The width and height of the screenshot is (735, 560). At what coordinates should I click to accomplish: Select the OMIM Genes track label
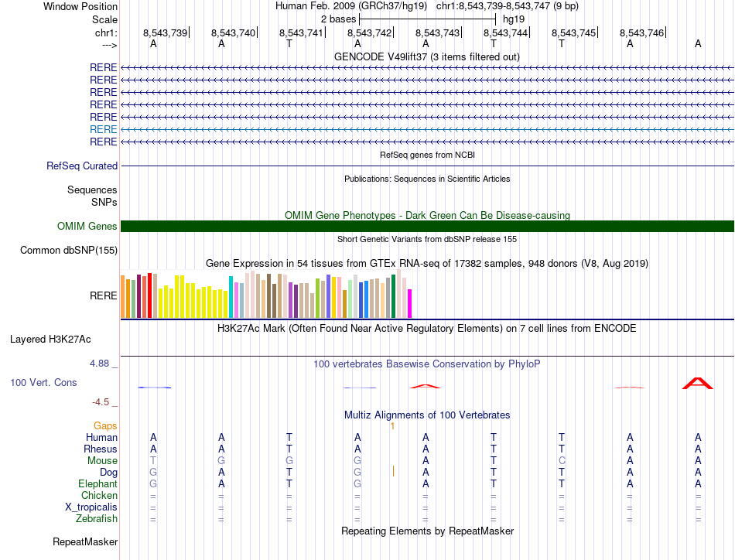[x=87, y=227]
